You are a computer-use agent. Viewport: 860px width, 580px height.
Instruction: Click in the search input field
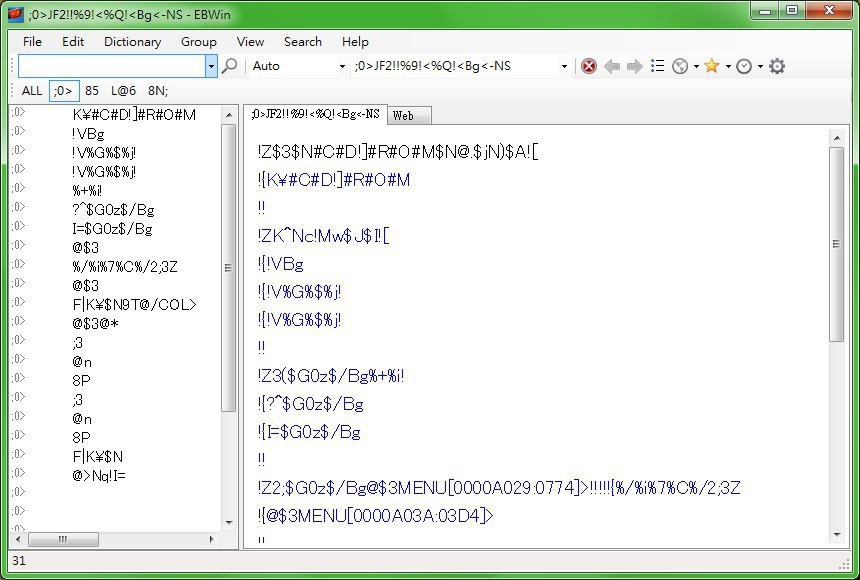click(x=112, y=66)
